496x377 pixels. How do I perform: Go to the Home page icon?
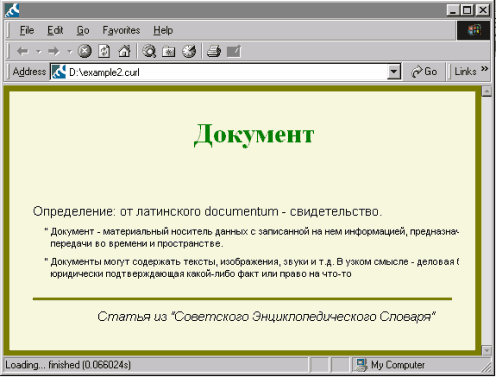(x=124, y=51)
